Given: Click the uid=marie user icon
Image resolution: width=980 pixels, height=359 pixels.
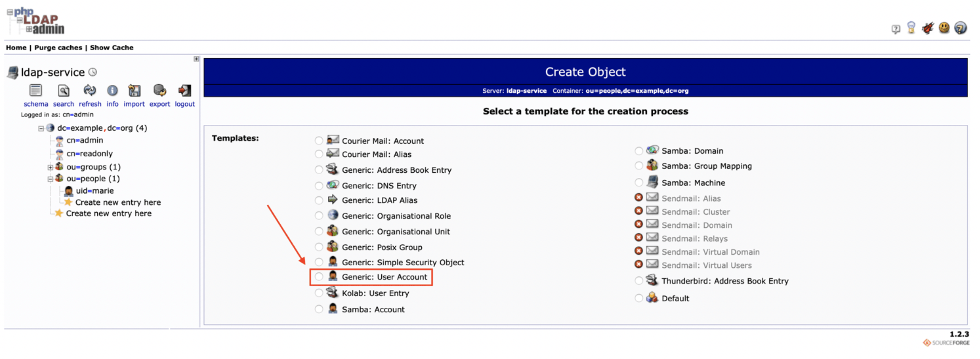Looking at the screenshot, I should click(x=69, y=191).
